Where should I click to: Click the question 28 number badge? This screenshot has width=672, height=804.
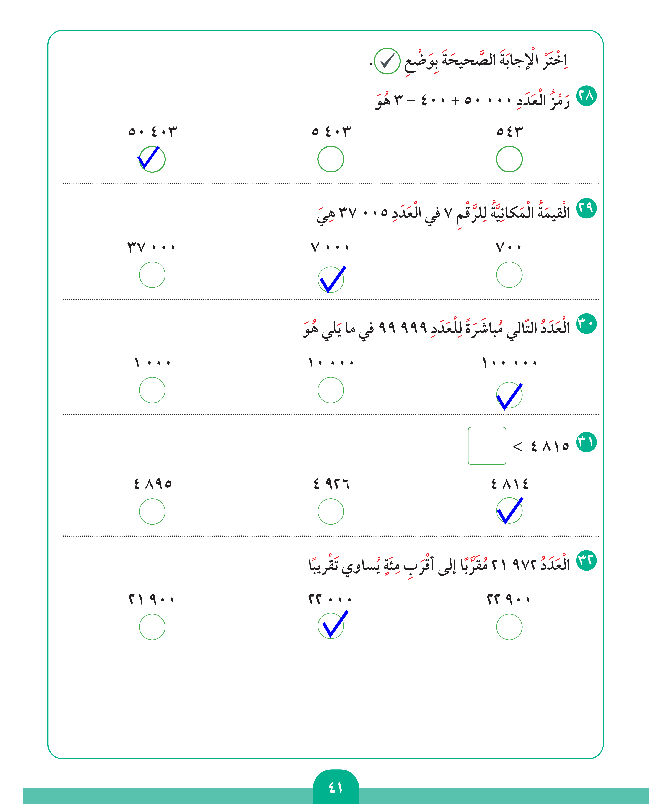tap(586, 96)
